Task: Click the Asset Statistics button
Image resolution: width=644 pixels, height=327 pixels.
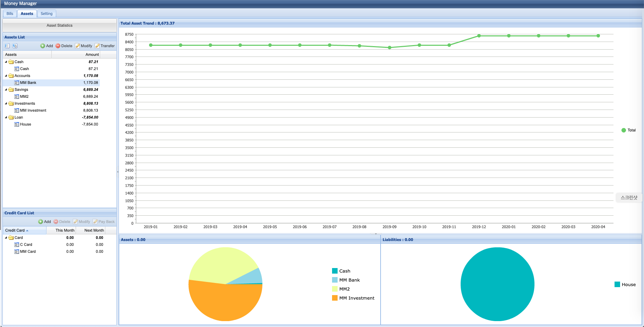Action: (60, 25)
